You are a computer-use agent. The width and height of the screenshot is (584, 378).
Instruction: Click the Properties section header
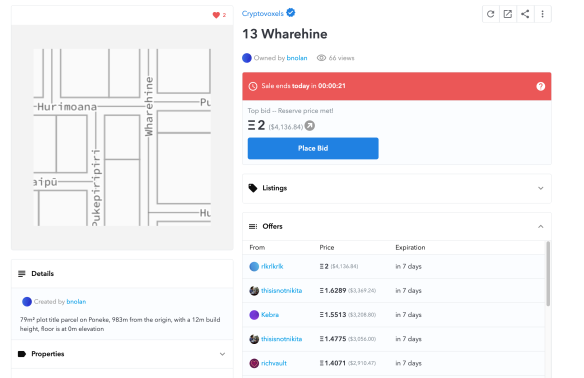click(x=122, y=354)
